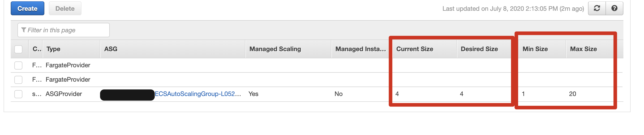This screenshot has width=644, height=135.
Task: Sort by Current Size column header
Action: pos(414,49)
